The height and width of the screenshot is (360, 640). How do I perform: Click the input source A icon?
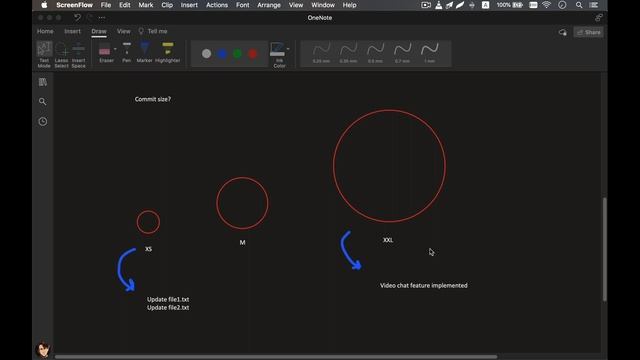tap(485, 5)
